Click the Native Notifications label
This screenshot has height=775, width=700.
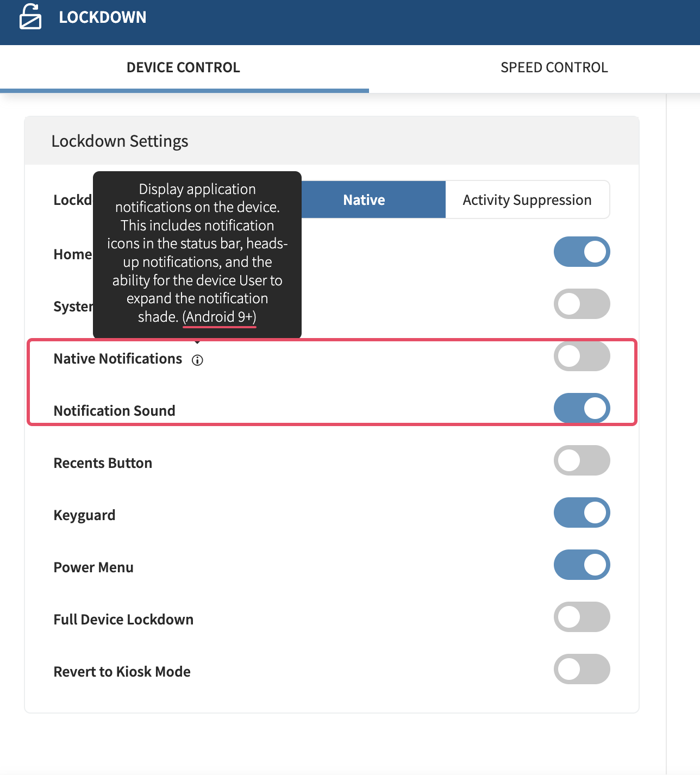point(118,359)
